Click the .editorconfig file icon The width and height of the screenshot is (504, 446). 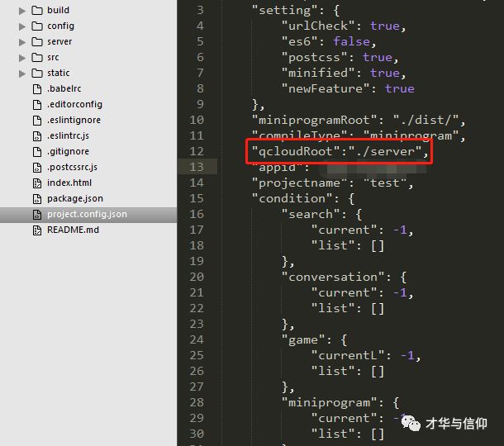(x=37, y=105)
